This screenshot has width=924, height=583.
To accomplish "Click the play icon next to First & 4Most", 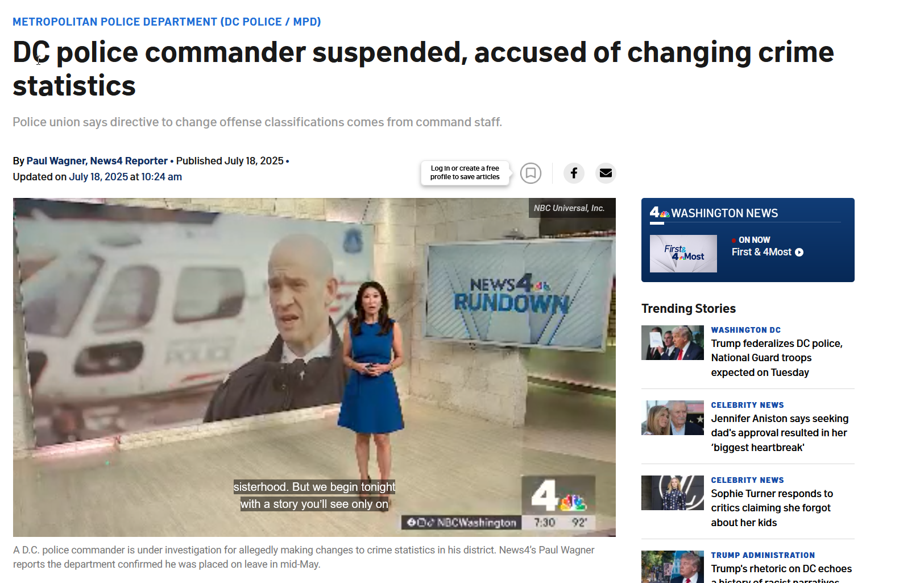I will [799, 252].
